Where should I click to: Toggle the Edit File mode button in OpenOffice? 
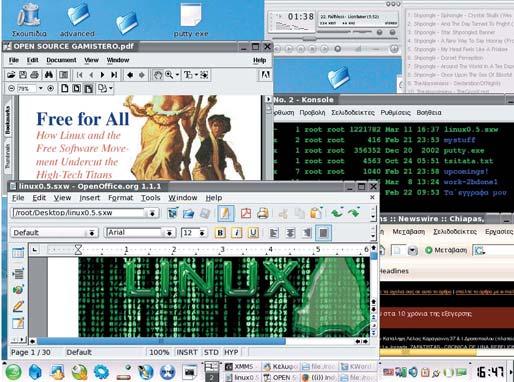click(x=225, y=213)
